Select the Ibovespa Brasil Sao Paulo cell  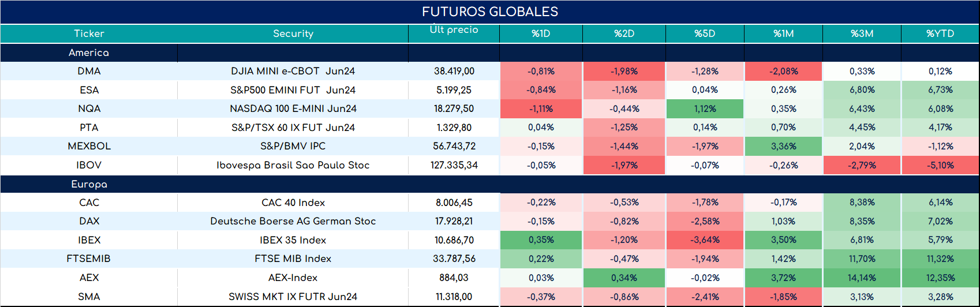coord(293,165)
